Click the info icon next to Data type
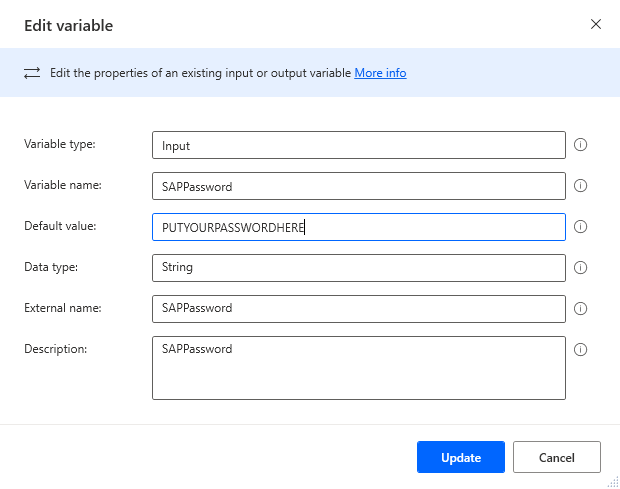This screenshot has height=489, width=620. tap(581, 268)
